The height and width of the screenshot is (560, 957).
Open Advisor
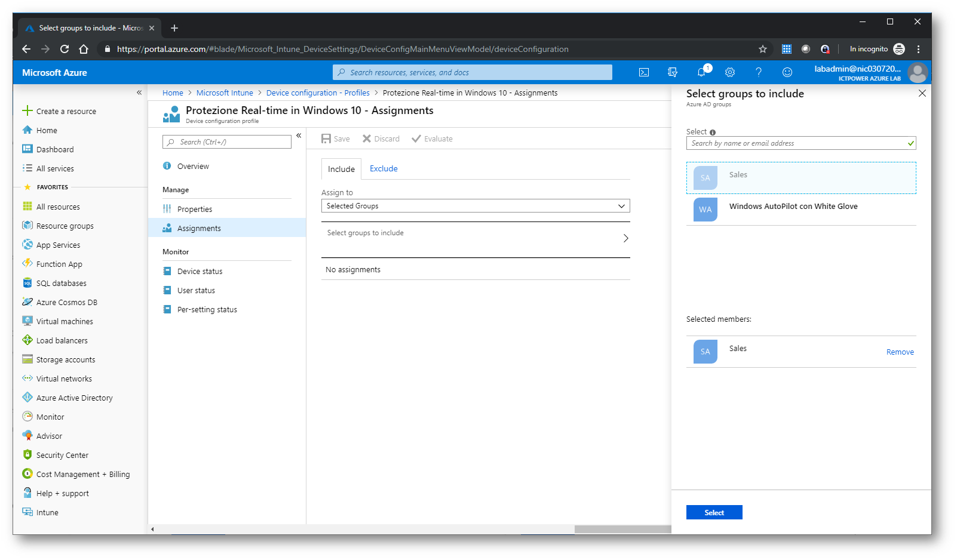(x=42, y=436)
